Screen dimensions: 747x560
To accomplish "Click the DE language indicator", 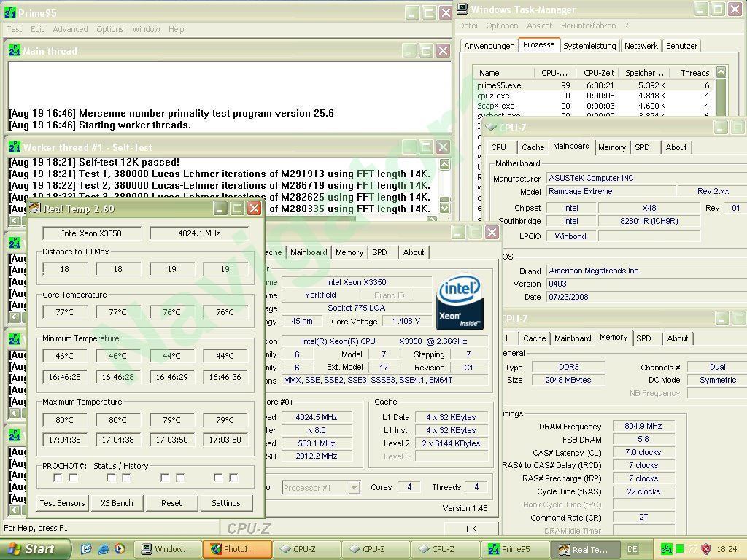I will click(x=632, y=549).
